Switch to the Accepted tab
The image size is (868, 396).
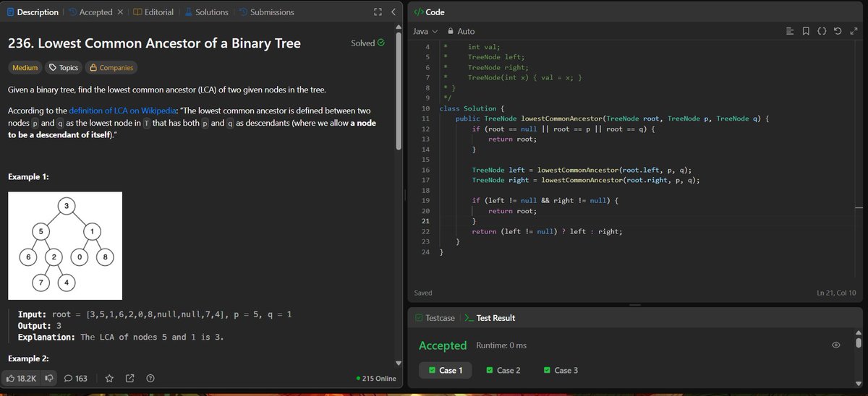point(90,12)
